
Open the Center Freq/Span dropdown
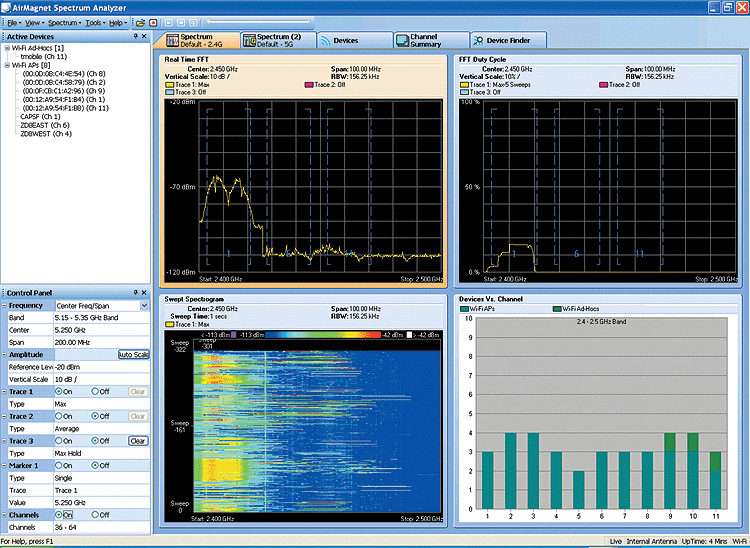(144, 306)
